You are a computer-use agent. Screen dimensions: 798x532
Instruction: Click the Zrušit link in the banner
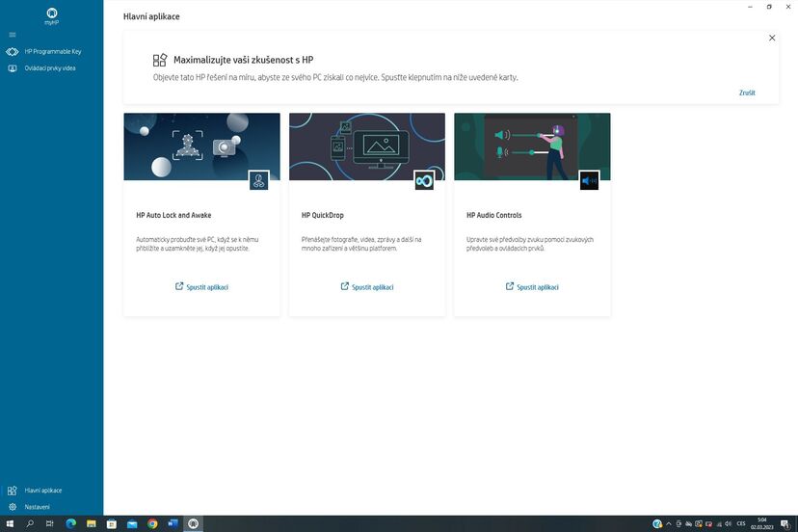pos(747,93)
